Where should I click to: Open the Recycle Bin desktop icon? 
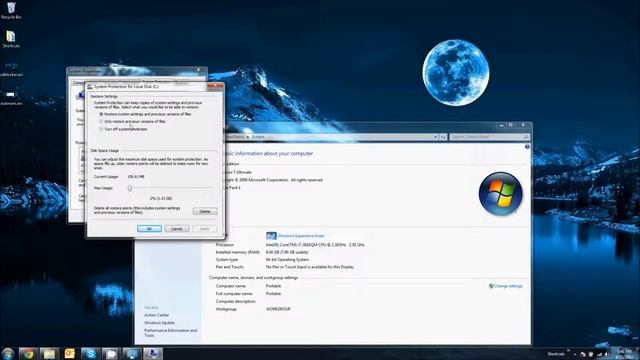pyautogui.click(x=11, y=11)
